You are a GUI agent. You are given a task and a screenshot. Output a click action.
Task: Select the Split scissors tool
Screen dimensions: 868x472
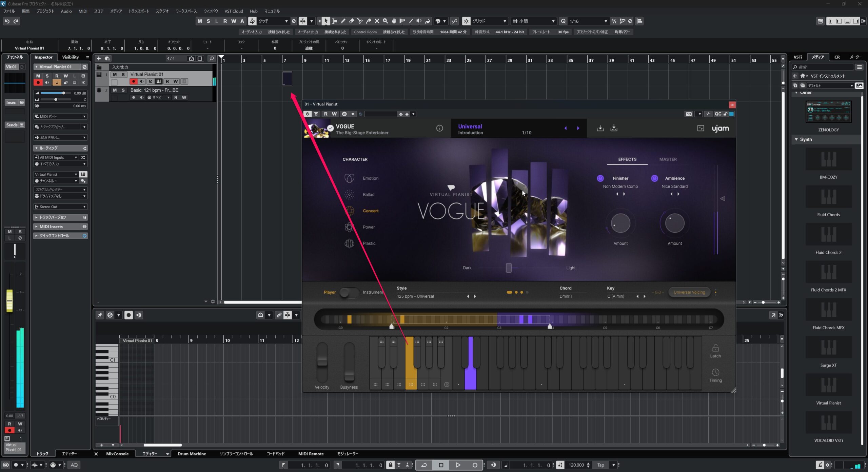point(360,21)
